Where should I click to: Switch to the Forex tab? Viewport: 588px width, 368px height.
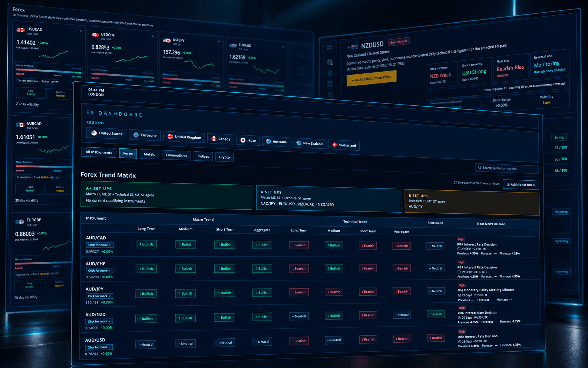point(128,153)
